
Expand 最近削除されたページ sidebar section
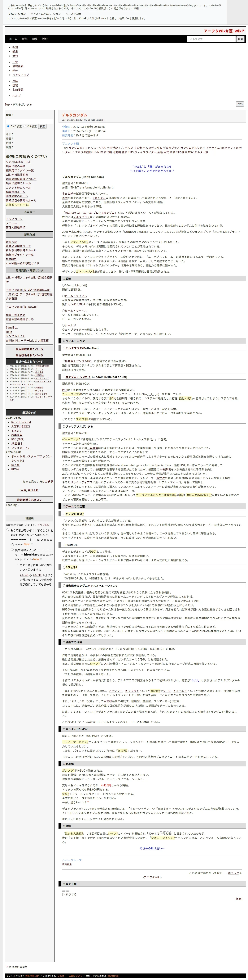pyautogui.click(x=30, y=349)
